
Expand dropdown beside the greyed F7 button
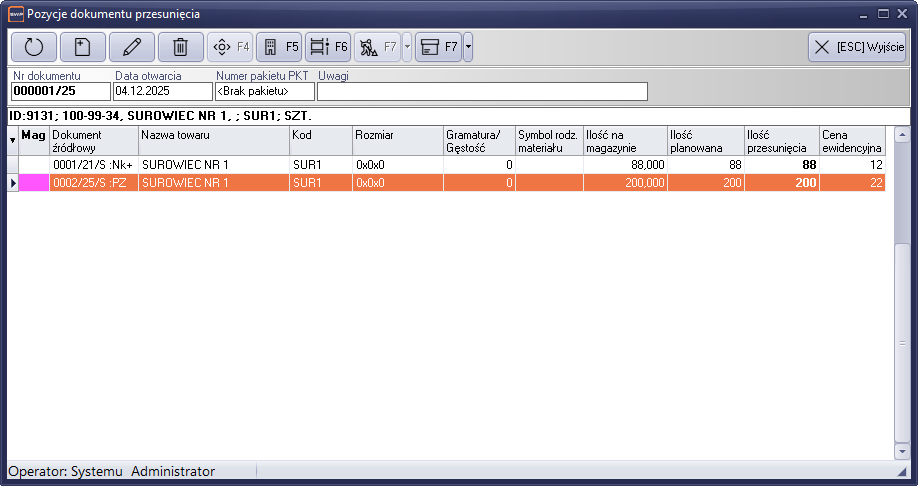point(407,47)
